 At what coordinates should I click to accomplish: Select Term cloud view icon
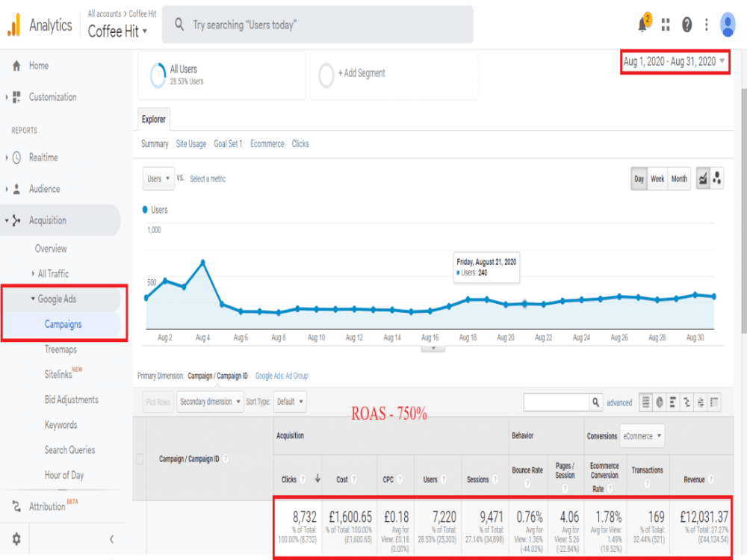pyautogui.click(x=701, y=402)
